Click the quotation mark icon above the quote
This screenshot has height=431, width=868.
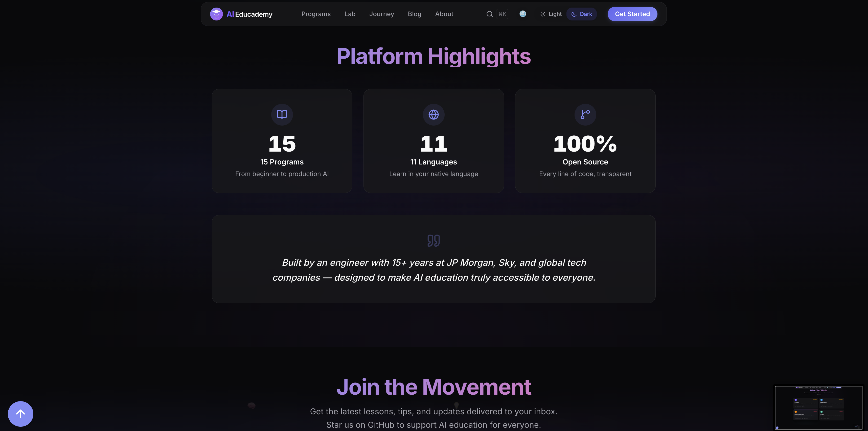[x=433, y=241]
